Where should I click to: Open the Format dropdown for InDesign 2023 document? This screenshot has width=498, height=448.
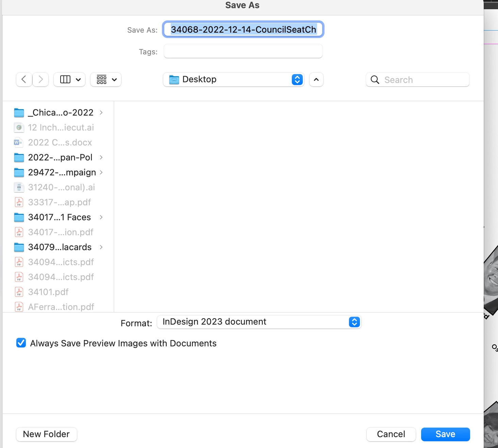pyautogui.click(x=259, y=322)
